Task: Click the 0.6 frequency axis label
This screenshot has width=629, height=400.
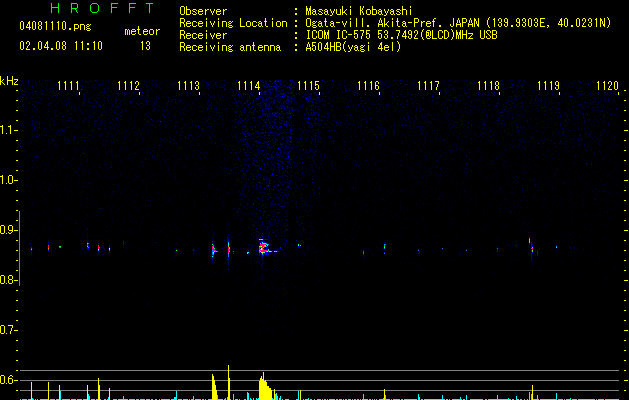Action: tap(8, 380)
